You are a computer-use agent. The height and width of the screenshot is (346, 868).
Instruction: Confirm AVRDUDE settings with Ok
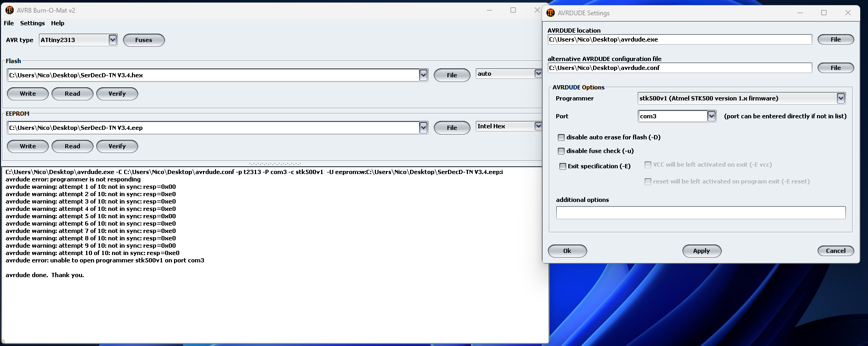click(567, 251)
